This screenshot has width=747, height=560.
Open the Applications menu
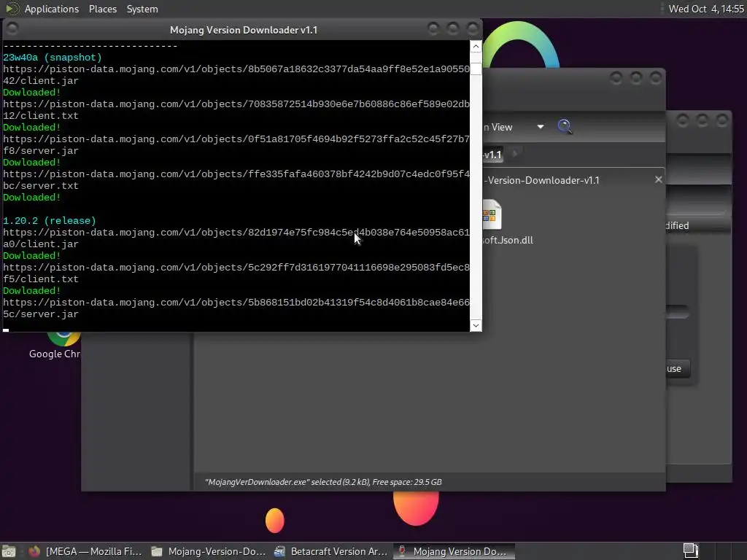point(52,9)
